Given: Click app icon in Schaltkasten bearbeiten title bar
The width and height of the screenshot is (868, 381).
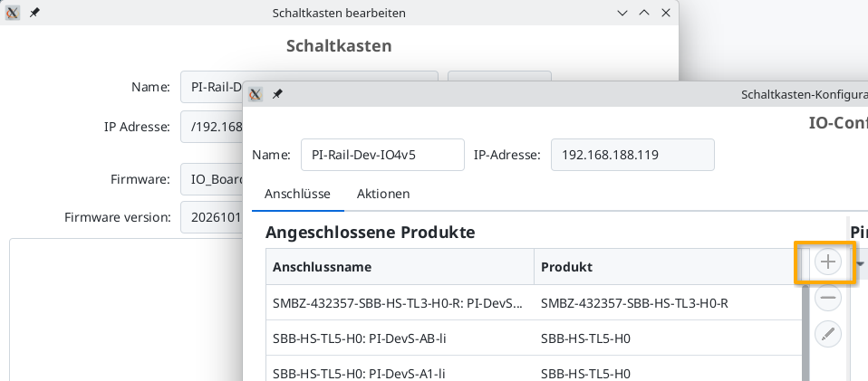Looking at the screenshot, I should pos(12,12).
